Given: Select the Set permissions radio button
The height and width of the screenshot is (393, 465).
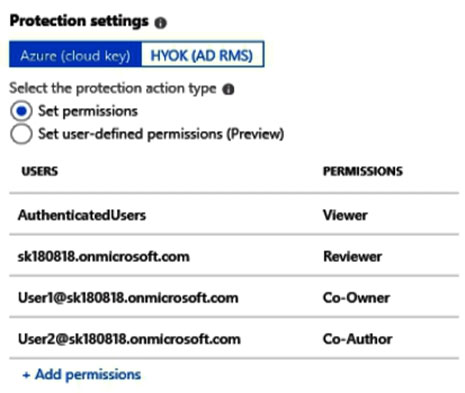Looking at the screenshot, I should 21,111.
